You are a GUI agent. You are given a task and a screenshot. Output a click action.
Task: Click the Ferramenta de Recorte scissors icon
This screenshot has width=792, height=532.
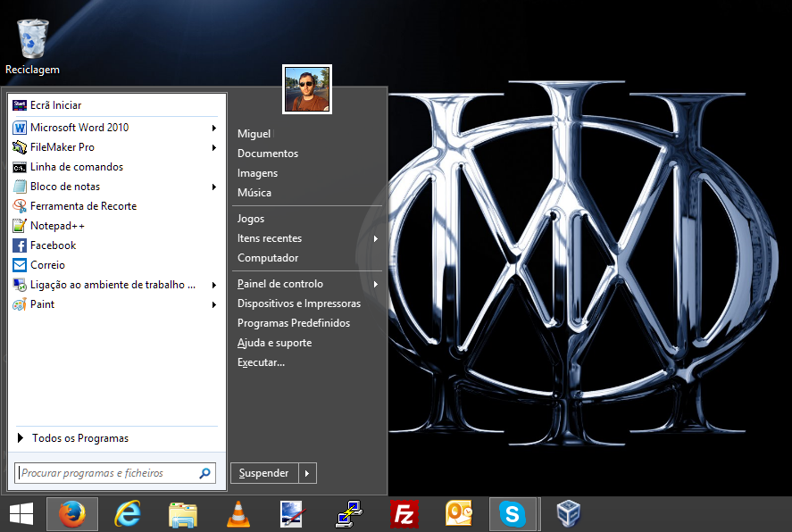coord(19,206)
